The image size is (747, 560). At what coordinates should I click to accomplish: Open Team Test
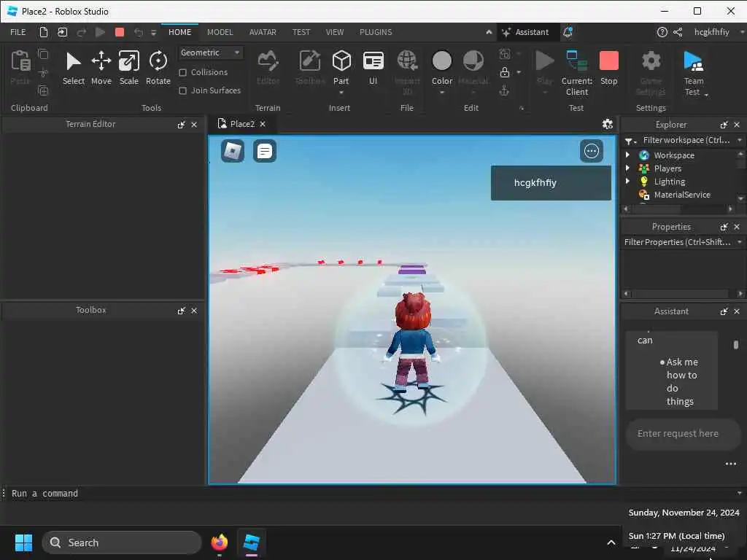pos(693,72)
